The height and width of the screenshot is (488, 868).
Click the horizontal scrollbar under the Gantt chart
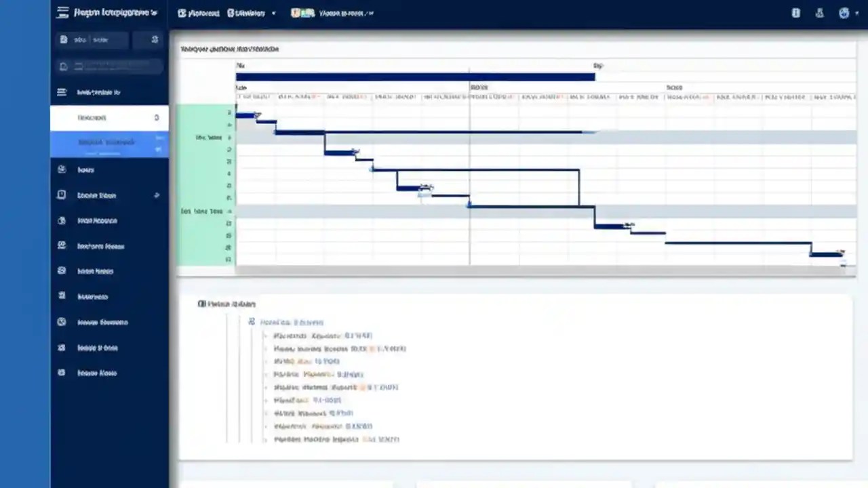[x=515, y=269]
